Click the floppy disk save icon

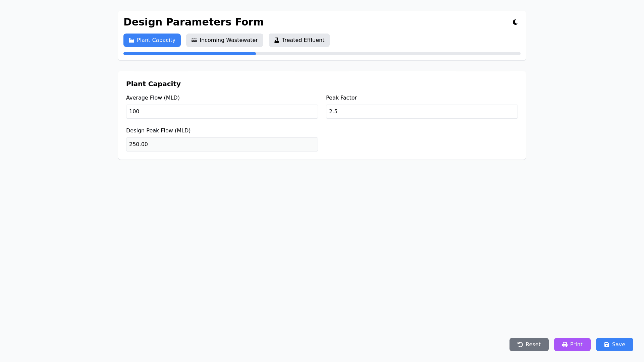(x=607, y=345)
